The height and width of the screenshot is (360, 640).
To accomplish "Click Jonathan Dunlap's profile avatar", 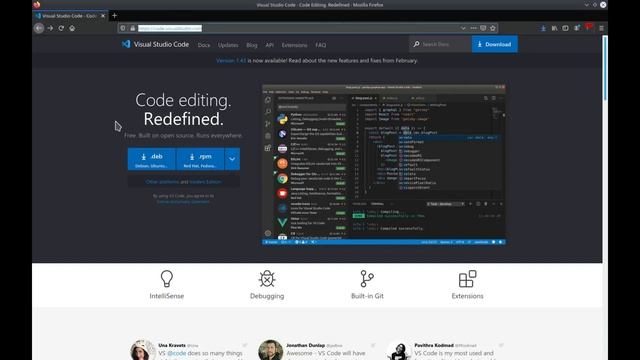I will [270, 351].
